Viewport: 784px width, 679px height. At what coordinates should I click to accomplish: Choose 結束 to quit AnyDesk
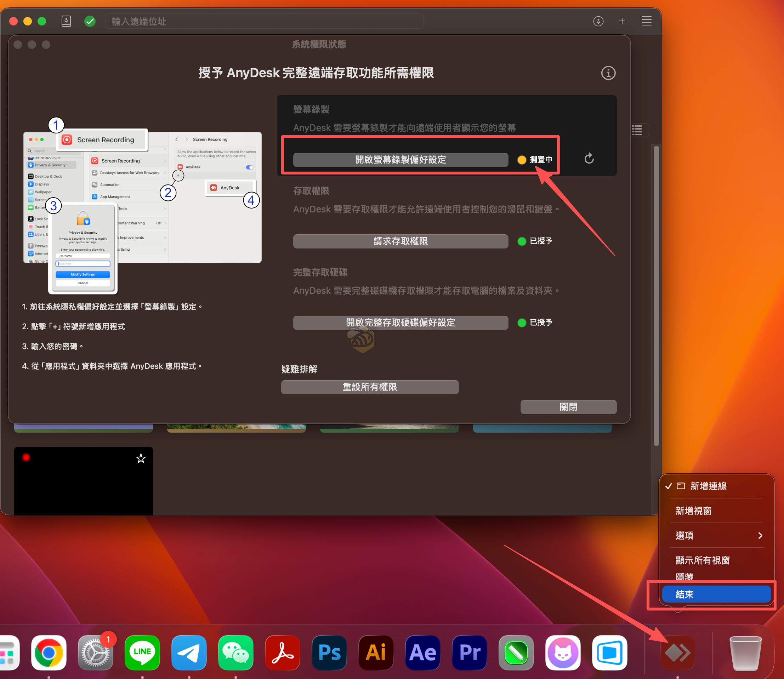[x=717, y=594]
